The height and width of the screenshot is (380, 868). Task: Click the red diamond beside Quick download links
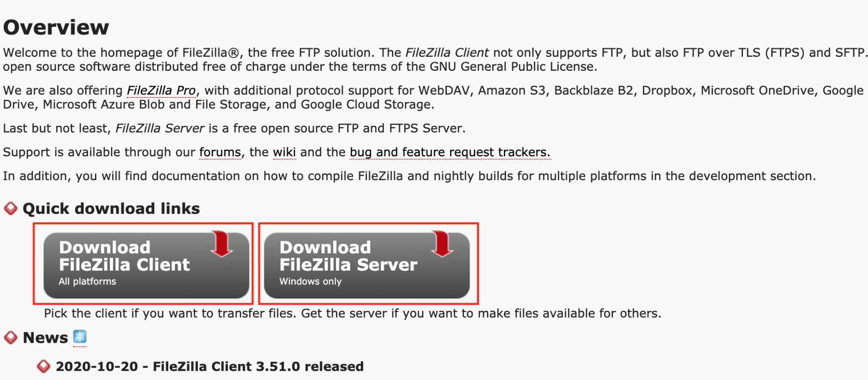11,208
